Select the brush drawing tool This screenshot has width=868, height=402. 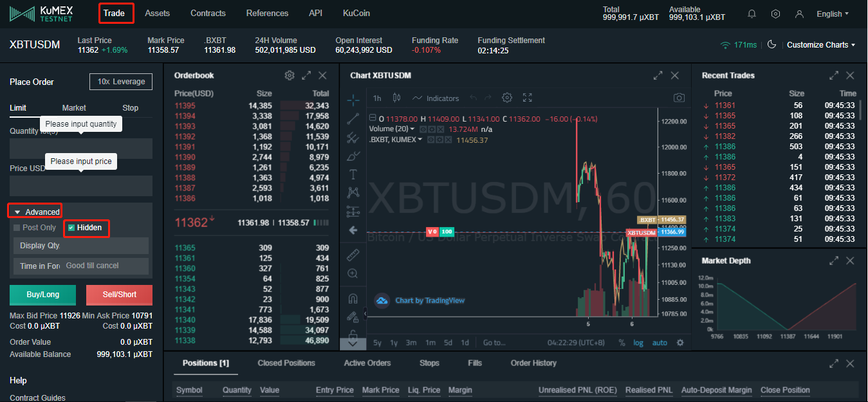353,156
